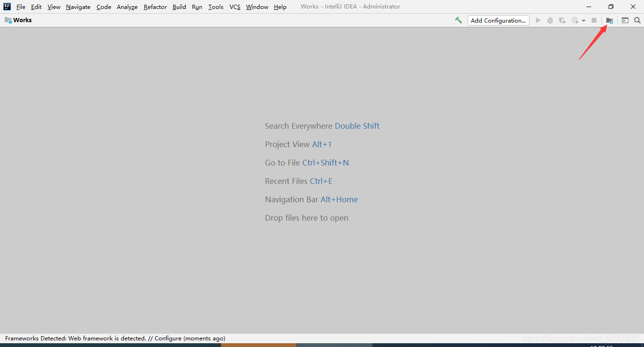Open the Analyze menu
The image size is (644, 347).
pos(127,7)
